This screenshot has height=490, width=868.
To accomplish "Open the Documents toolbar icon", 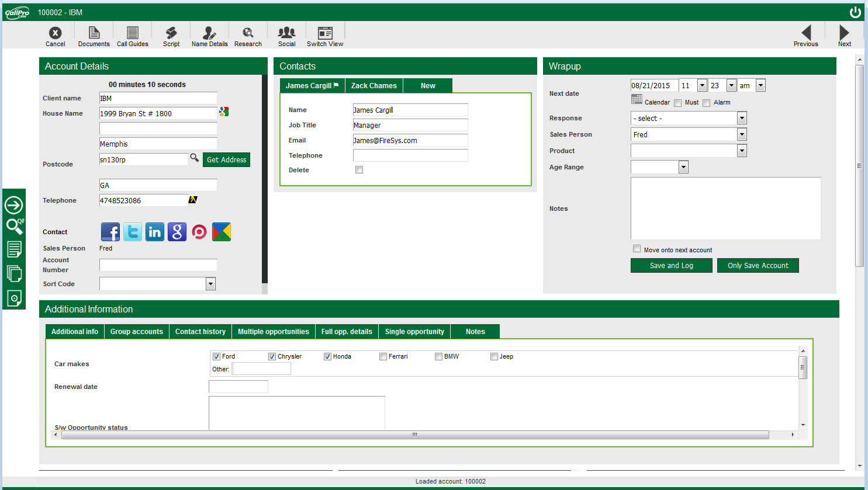I will coord(94,36).
